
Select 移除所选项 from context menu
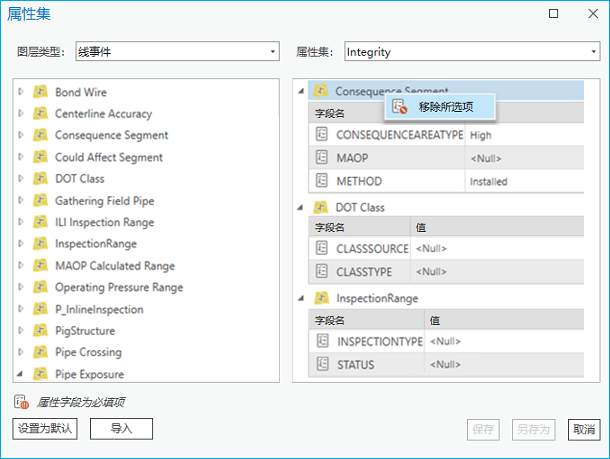(445, 106)
